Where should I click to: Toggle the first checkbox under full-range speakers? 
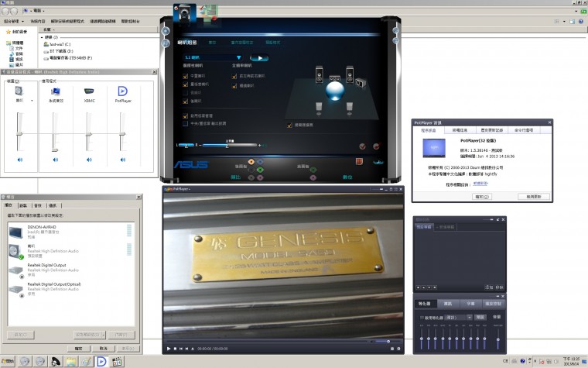(235, 76)
